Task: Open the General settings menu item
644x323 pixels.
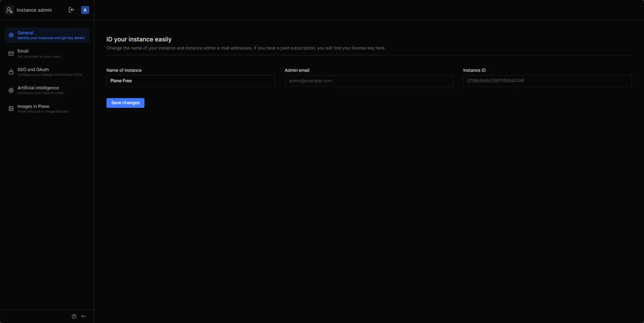Action: [47, 35]
